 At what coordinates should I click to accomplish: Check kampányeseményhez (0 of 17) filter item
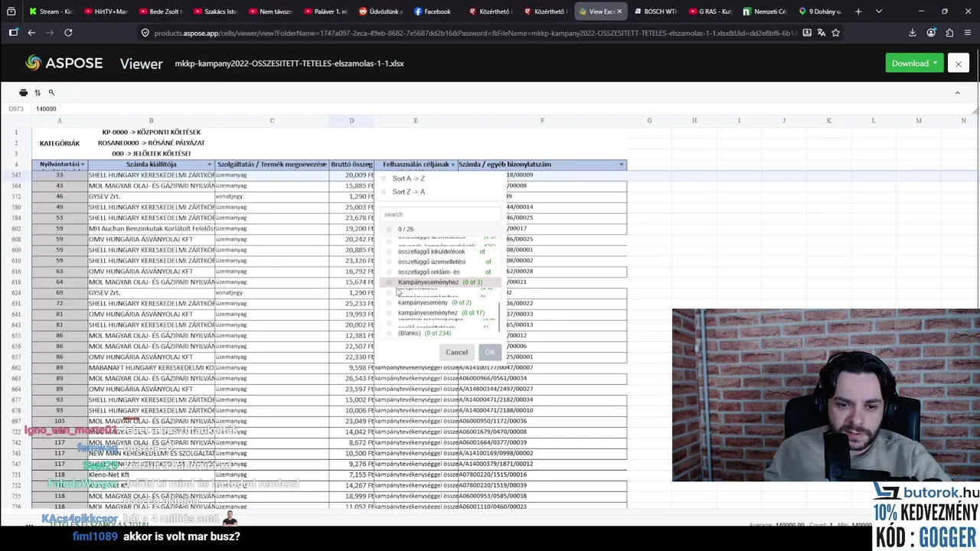coord(389,313)
